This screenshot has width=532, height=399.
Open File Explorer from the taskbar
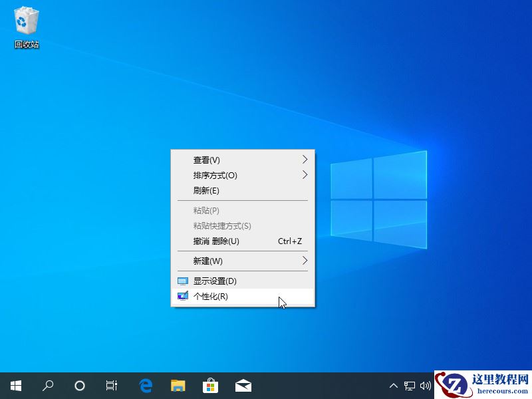tap(178, 386)
